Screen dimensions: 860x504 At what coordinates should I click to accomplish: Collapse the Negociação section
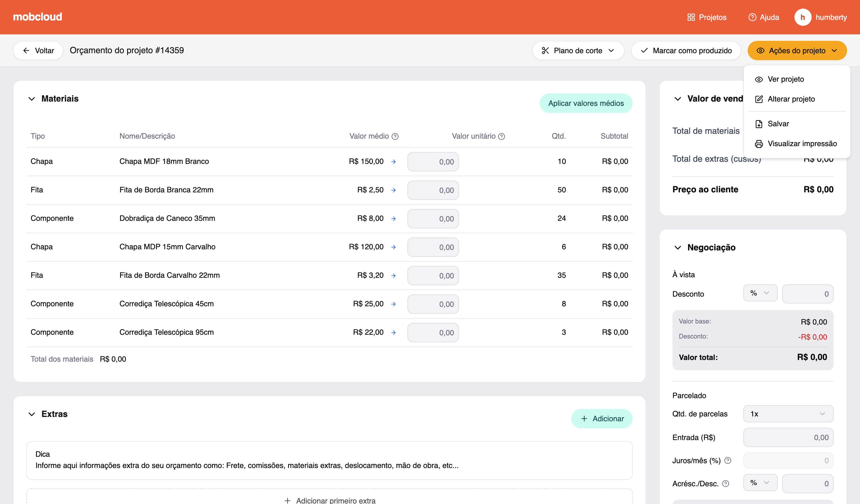678,247
